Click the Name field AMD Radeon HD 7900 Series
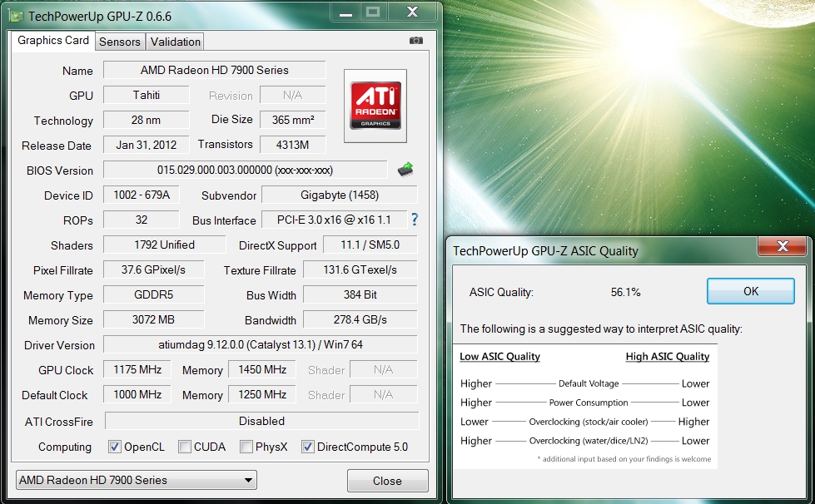 (214, 70)
